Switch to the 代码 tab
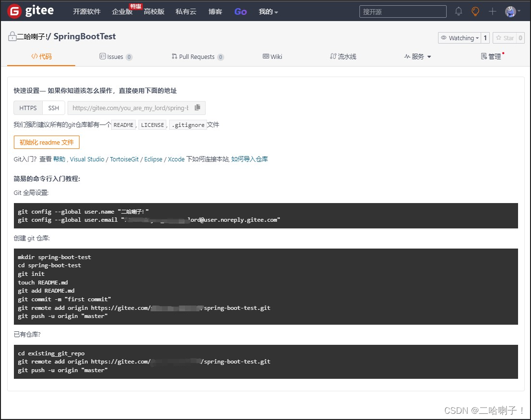The image size is (531, 420). click(41, 57)
